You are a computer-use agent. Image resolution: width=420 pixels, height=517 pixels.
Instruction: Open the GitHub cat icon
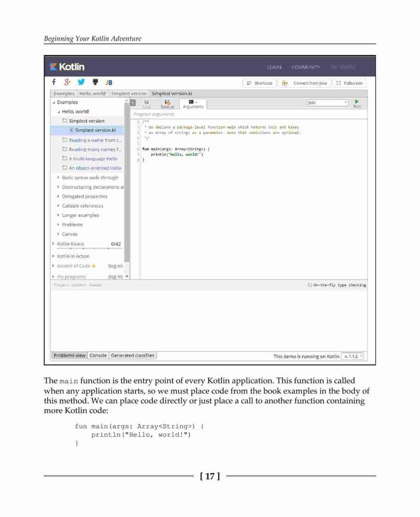(95, 82)
